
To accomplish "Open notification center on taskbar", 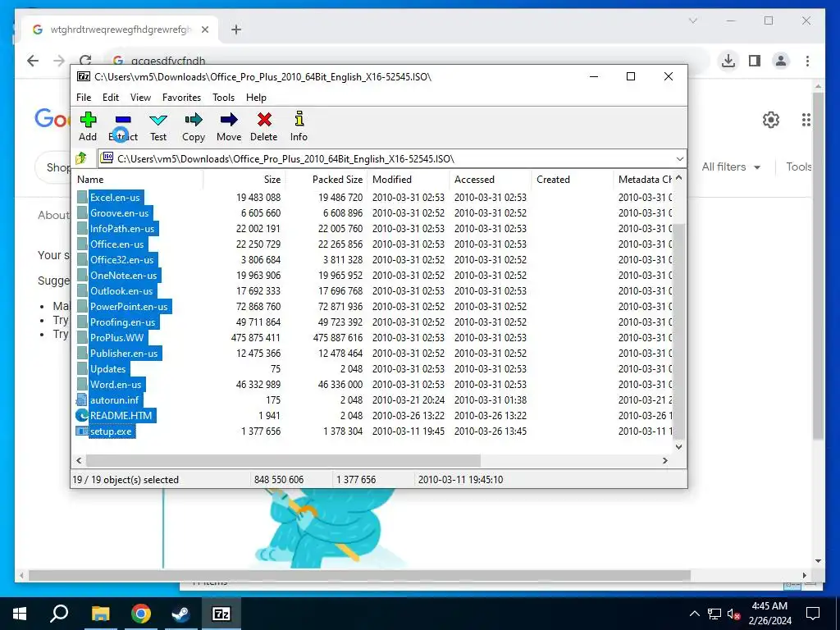I will [x=813, y=614].
